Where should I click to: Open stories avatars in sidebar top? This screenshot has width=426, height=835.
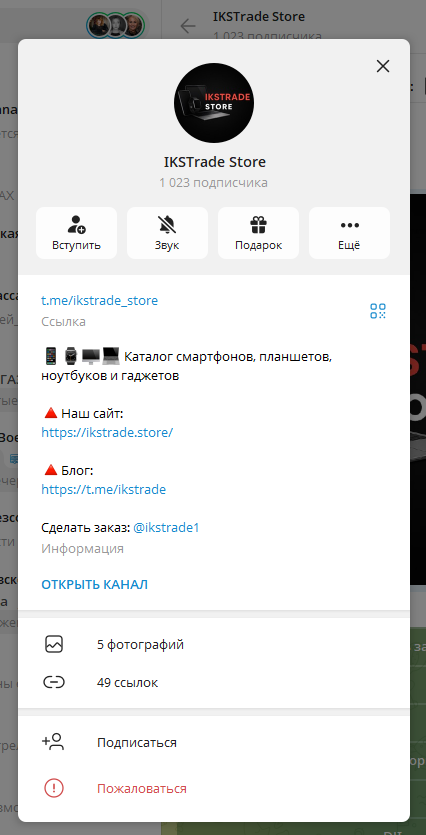(116, 25)
